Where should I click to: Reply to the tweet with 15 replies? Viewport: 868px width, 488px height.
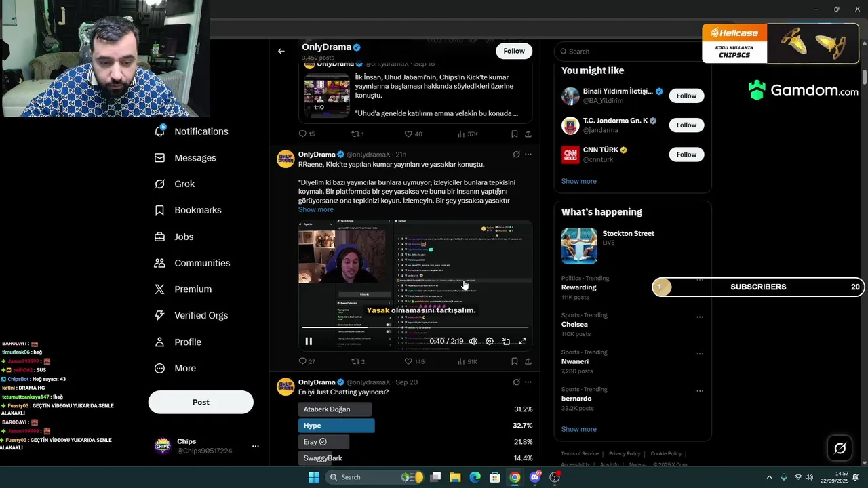pos(303,134)
